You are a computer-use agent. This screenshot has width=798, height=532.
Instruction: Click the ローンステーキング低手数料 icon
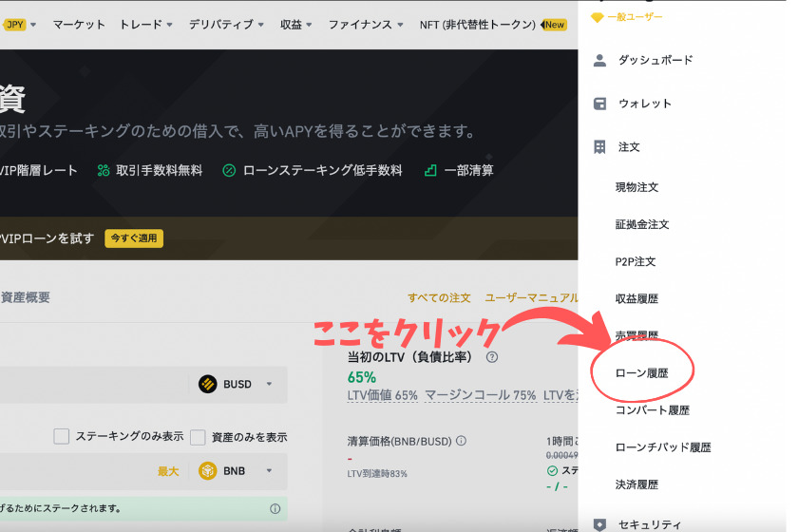(x=229, y=170)
